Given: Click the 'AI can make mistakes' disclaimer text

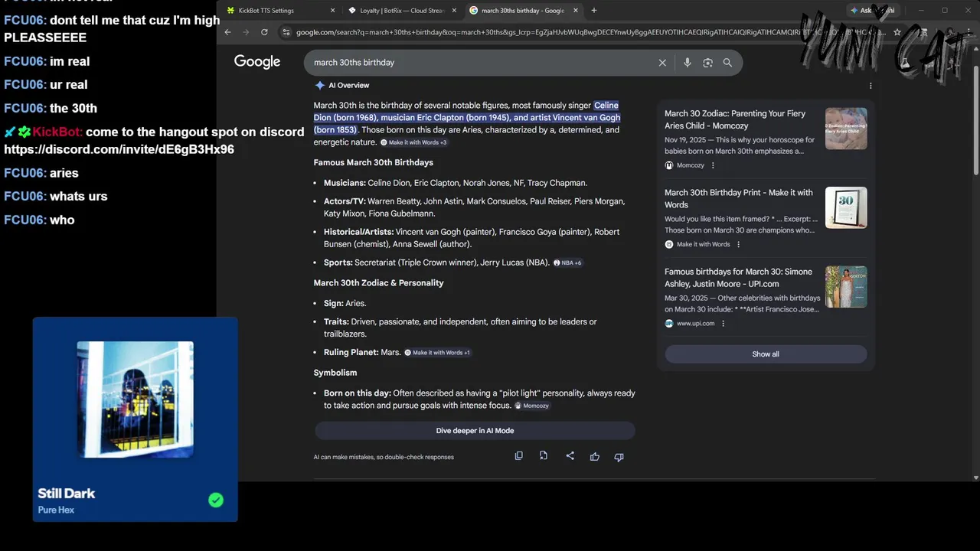Looking at the screenshot, I should click(x=384, y=457).
